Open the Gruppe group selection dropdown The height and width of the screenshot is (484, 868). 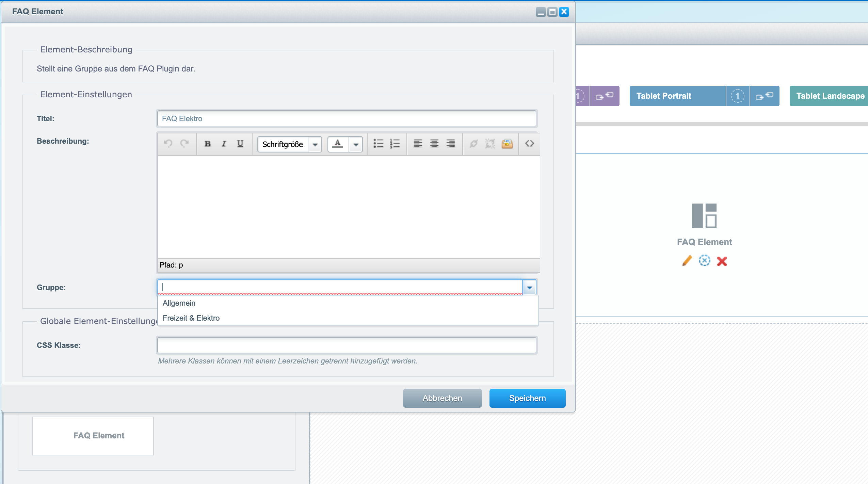tap(530, 287)
